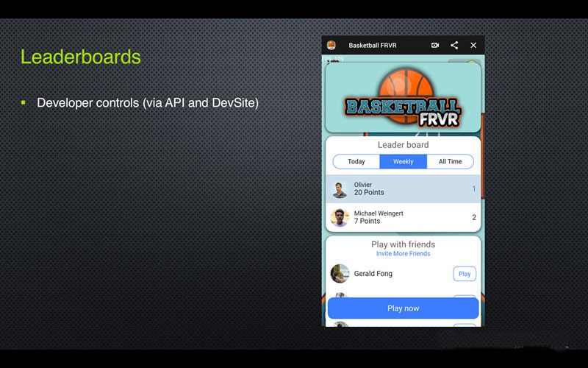
Task: Click Olivier's profile picture
Action: pyautogui.click(x=340, y=189)
